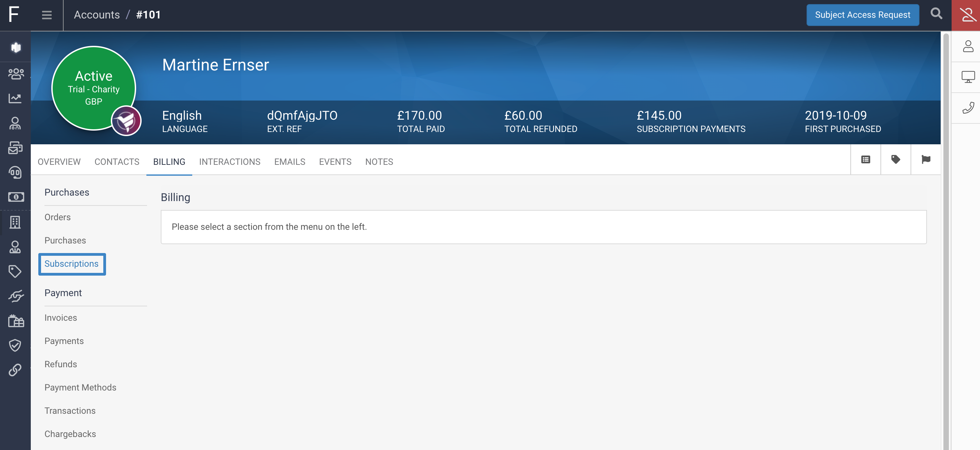Open the white cube icon in left sidebar
Viewport: 980px width, 450px height.
tap(16, 48)
